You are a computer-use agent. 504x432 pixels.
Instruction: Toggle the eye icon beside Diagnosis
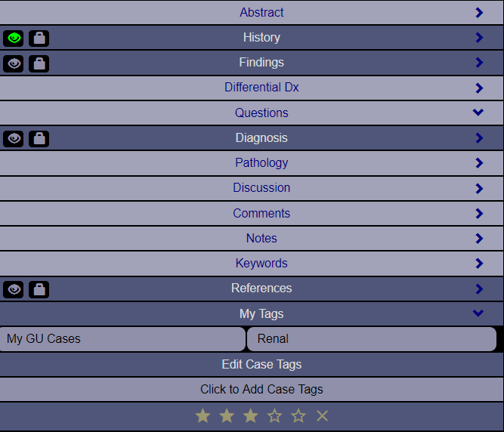coord(14,139)
